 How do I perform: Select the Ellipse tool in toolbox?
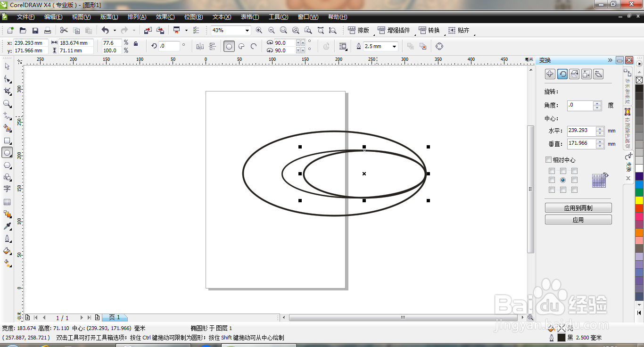pyautogui.click(x=7, y=152)
